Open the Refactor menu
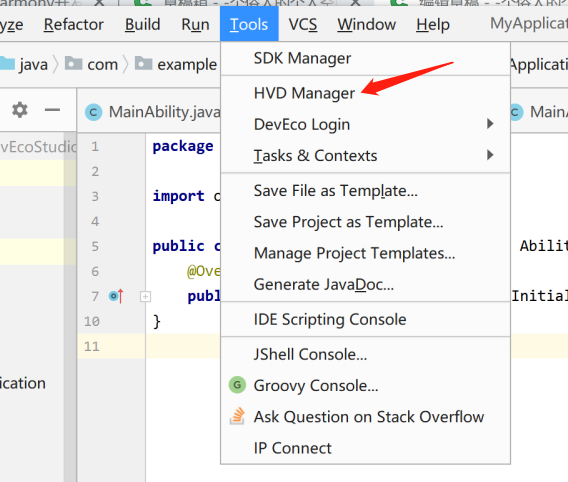 pos(74,25)
